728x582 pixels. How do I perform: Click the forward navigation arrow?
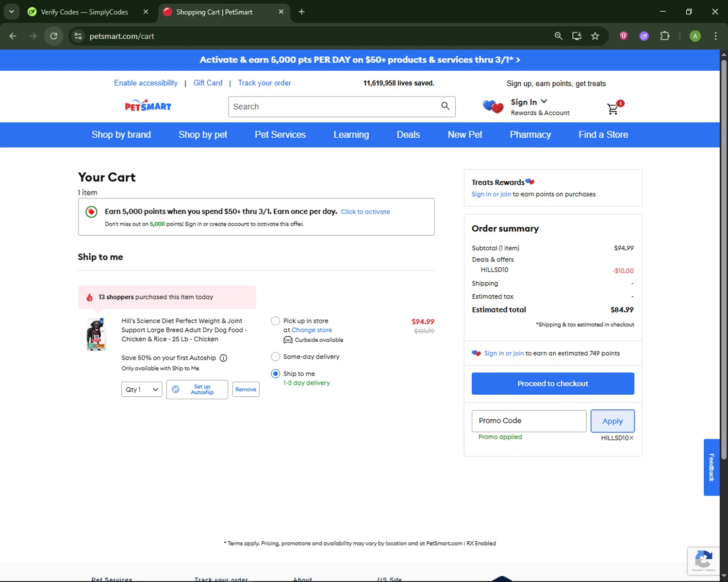click(33, 36)
